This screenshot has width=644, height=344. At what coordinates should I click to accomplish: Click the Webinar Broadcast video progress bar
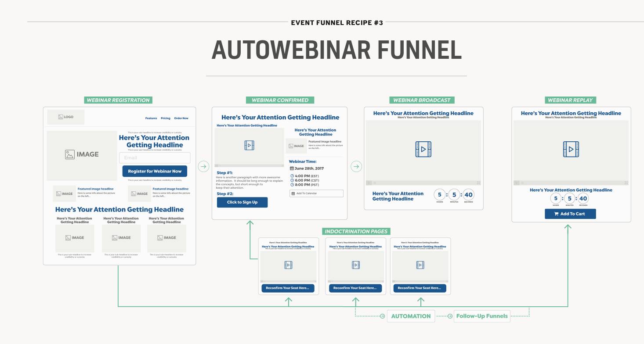coord(424,183)
